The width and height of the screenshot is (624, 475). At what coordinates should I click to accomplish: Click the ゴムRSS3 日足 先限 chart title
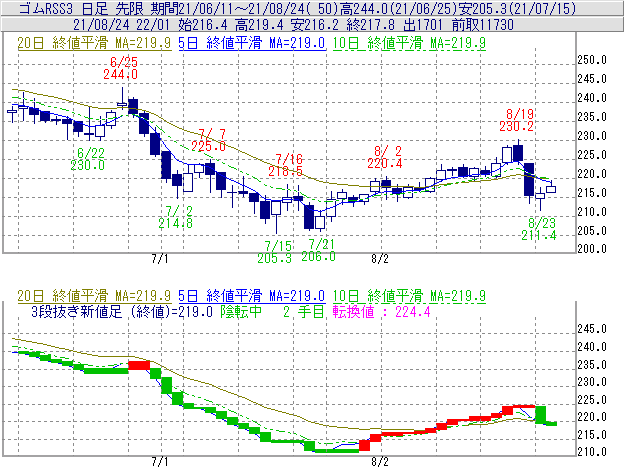(82, 8)
